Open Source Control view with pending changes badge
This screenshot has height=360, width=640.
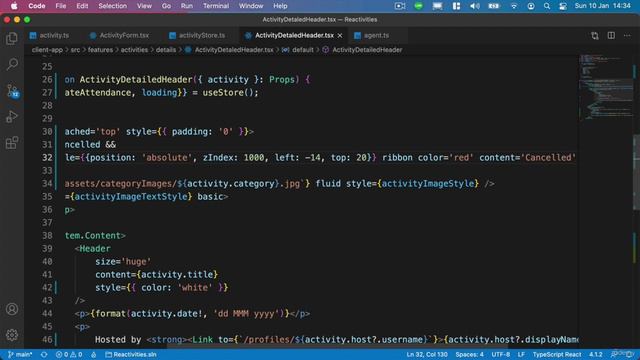(12, 91)
